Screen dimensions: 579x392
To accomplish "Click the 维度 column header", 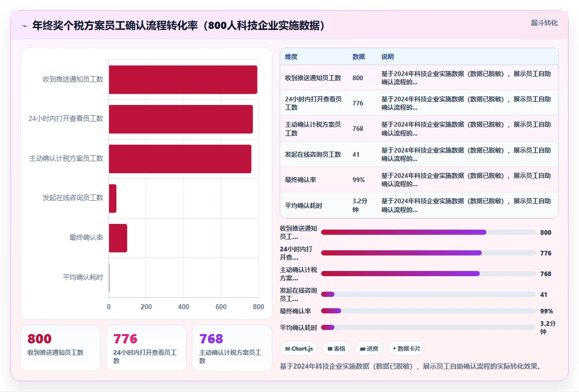I will coord(291,56).
